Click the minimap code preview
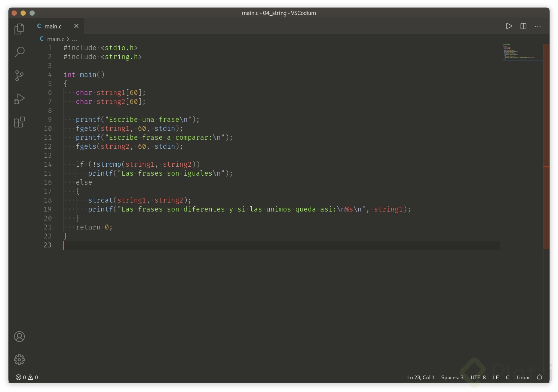This screenshot has width=558, height=392. (x=522, y=52)
